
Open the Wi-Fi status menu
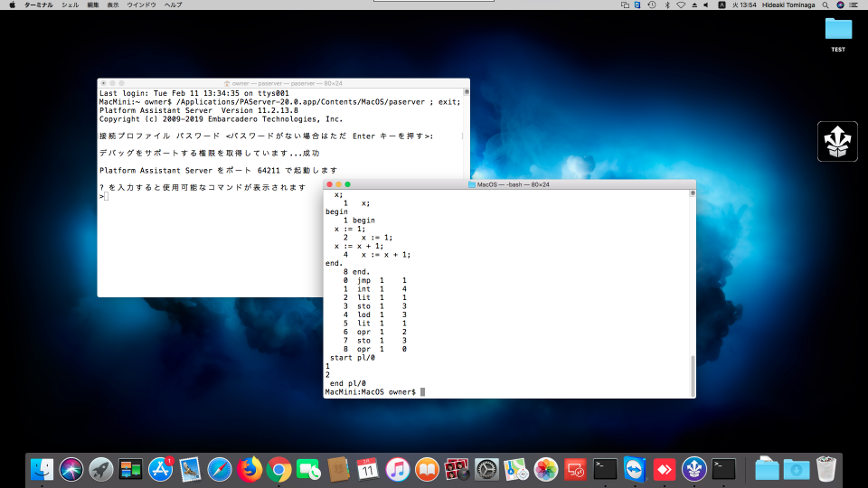coord(680,5)
